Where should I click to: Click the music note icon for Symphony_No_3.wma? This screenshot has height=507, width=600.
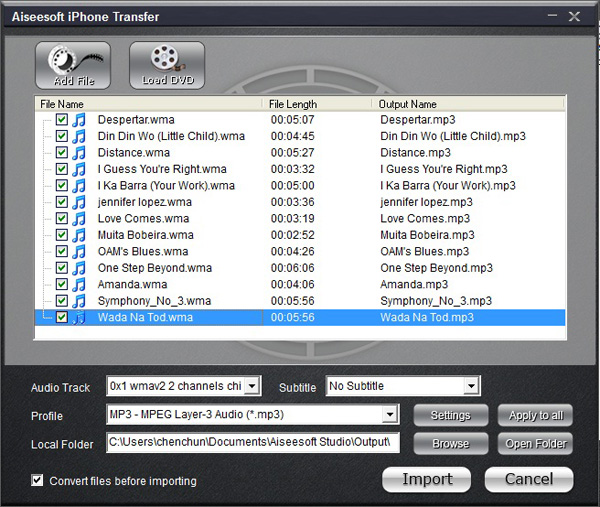coord(79,301)
